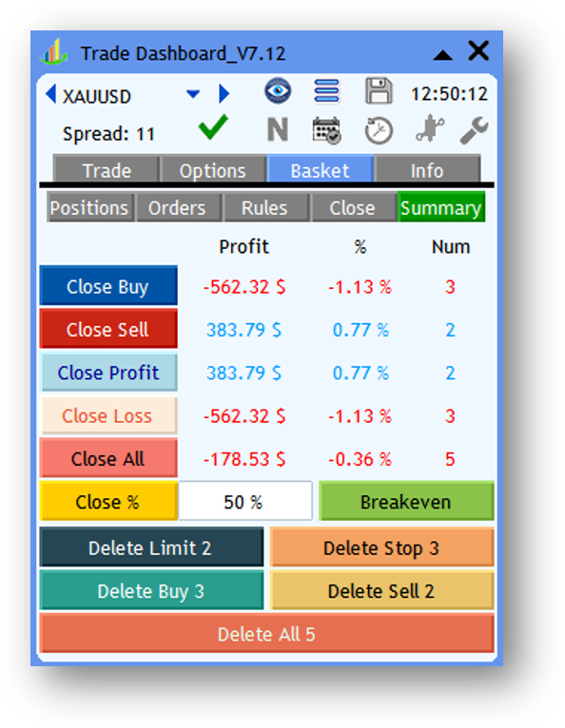
Task: Click the XAUUSD symbol name
Action: [97, 97]
